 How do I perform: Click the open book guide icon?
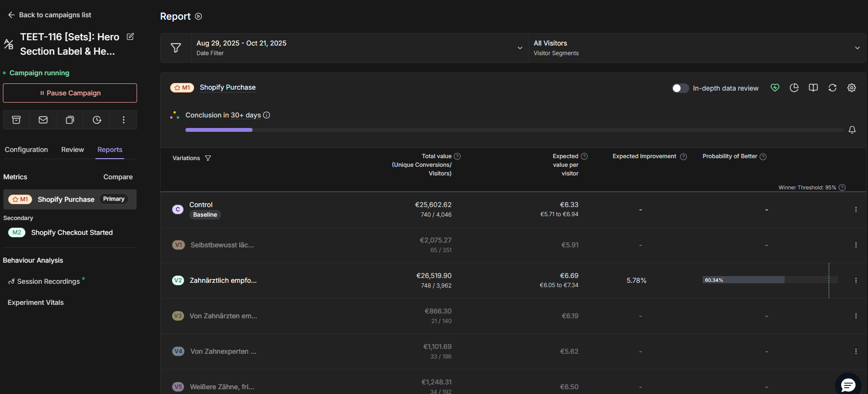pos(813,88)
